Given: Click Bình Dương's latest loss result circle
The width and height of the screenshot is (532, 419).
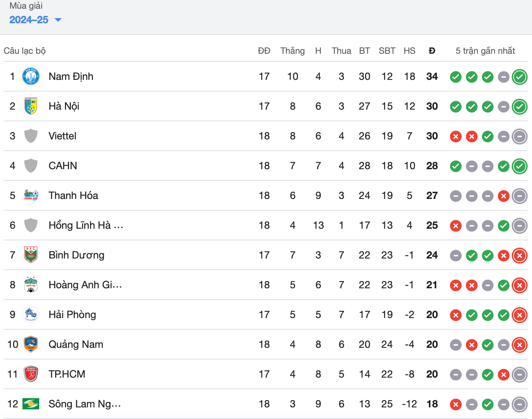Looking at the screenshot, I should coord(519,256).
